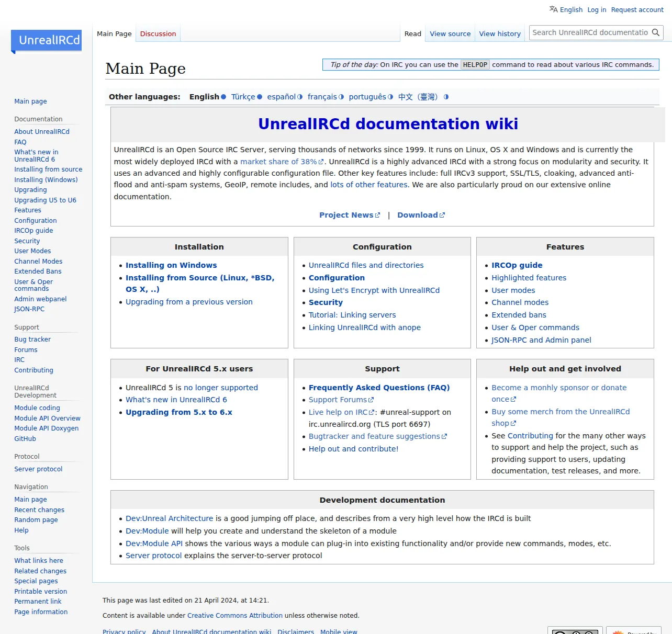
Task: Click the Log in link
Action: coord(597,9)
